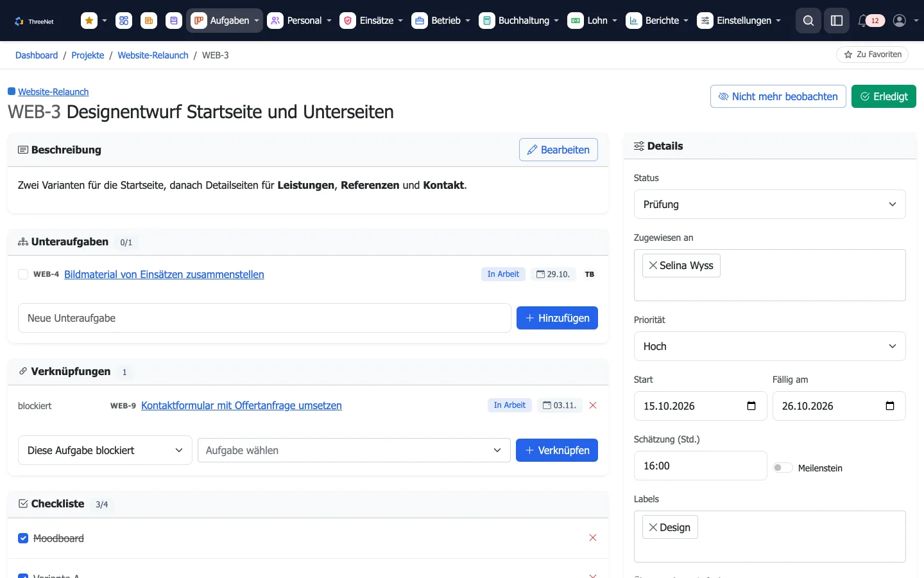Open calendar picker for Fällig am date
924x578 pixels.
[890, 406]
